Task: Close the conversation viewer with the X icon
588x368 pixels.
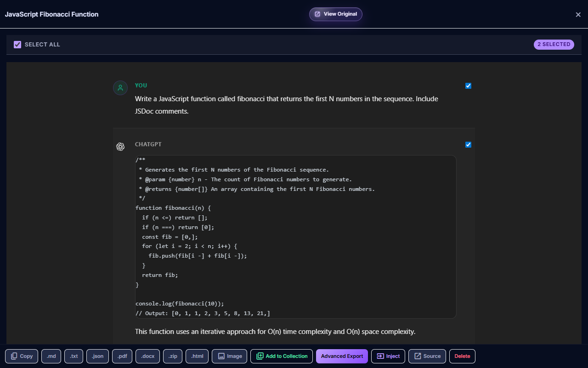Action: [578, 14]
